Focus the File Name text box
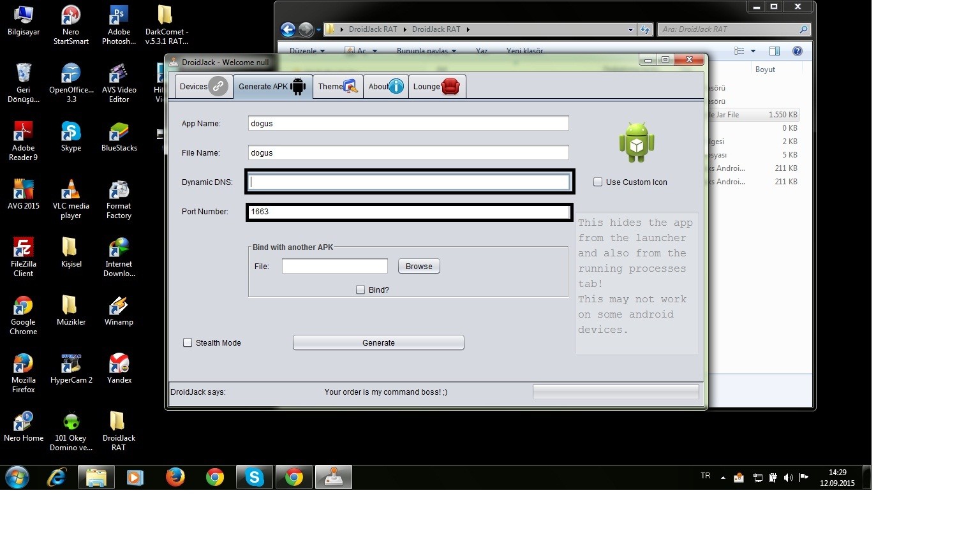This screenshot has height=551, width=980. pos(408,153)
